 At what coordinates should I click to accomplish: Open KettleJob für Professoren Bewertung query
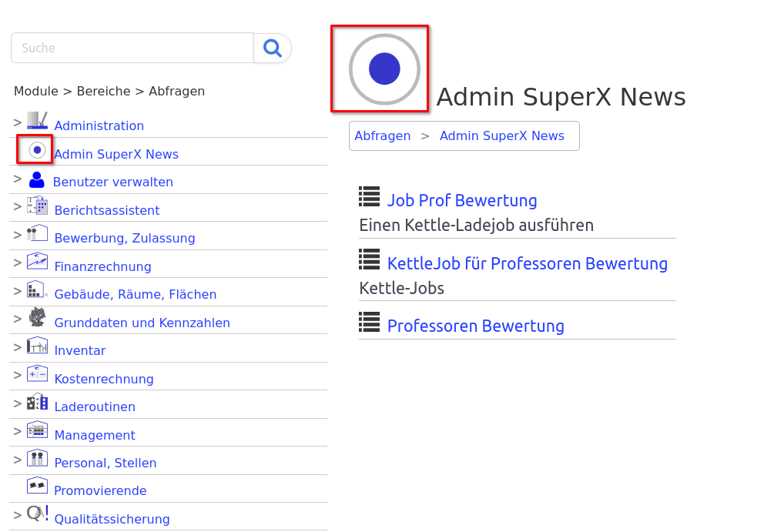tap(528, 263)
